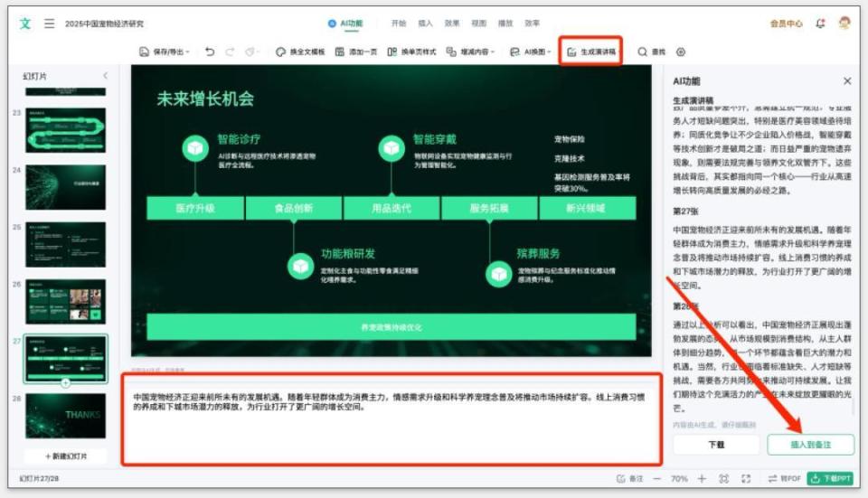Open the hamburger main menu
Viewport: 868px width, 498px height.
pos(49,23)
